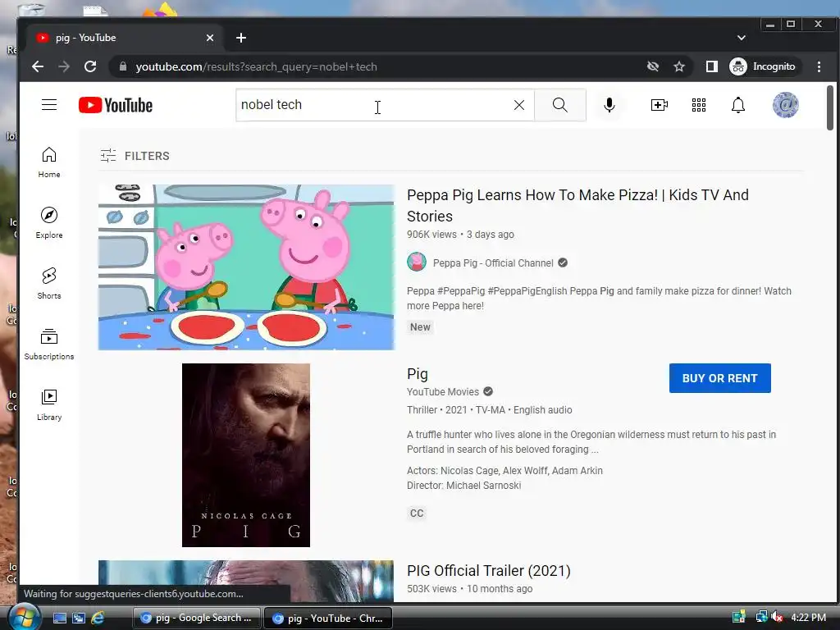Open the YouTube hamburger guide menu
The width and height of the screenshot is (840, 630).
(48, 104)
